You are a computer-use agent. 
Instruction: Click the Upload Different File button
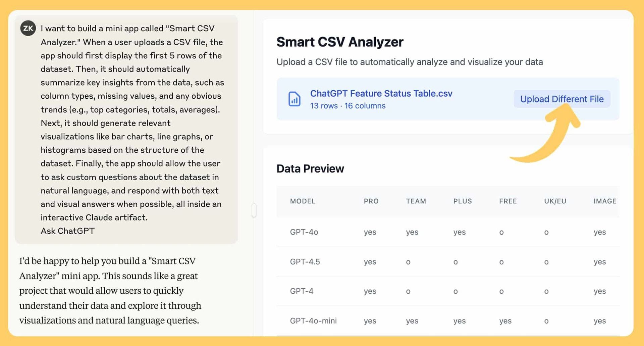click(x=562, y=99)
